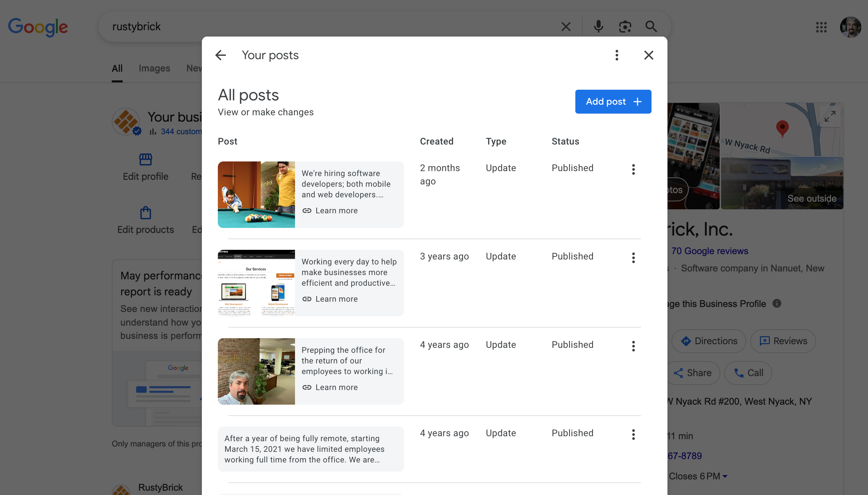Switch to the Images tab

point(155,68)
